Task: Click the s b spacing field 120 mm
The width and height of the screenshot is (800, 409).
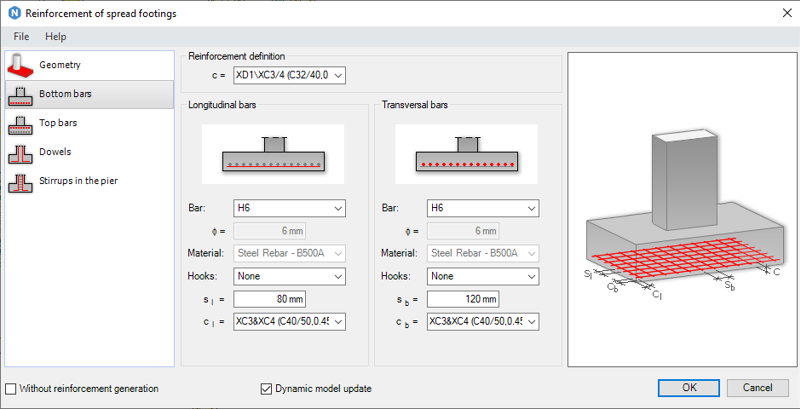Action: click(x=463, y=299)
